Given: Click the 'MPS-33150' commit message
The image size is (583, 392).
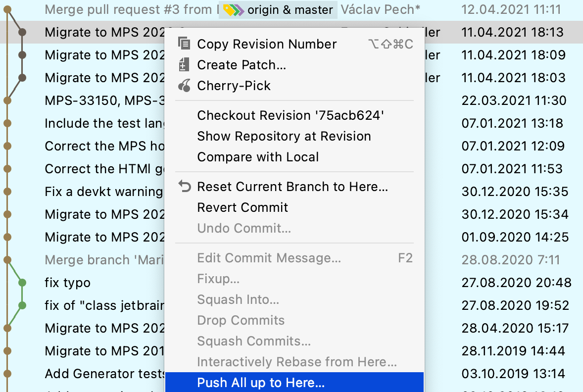Looking at the screenshot, I should (x=104, y=100).
